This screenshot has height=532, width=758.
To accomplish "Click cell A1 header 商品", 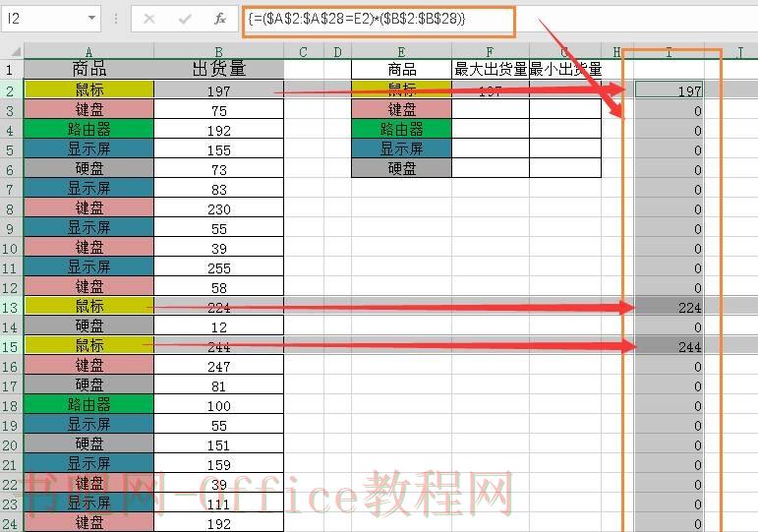I will pyautogui.click(x=88, y=69).
